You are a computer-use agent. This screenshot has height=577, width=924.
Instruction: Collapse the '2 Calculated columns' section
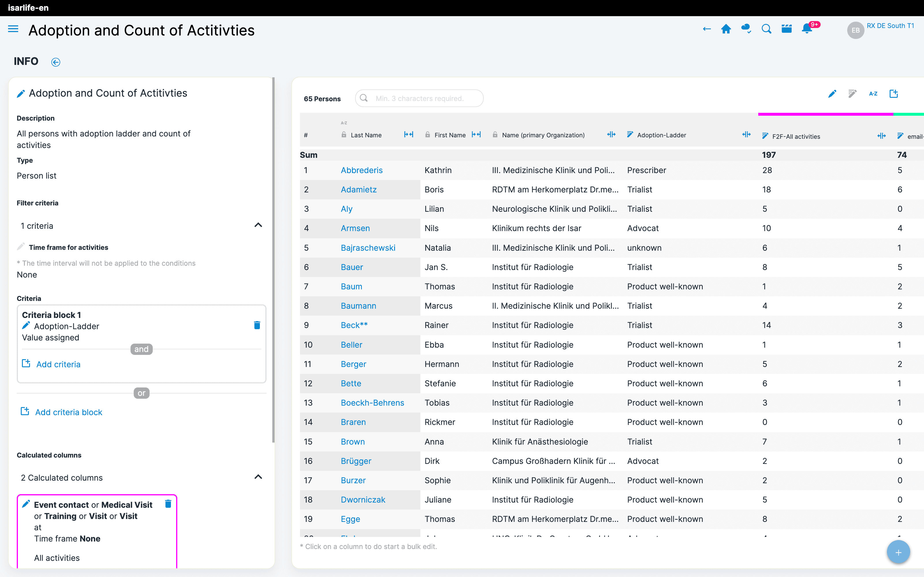(258, 477)
